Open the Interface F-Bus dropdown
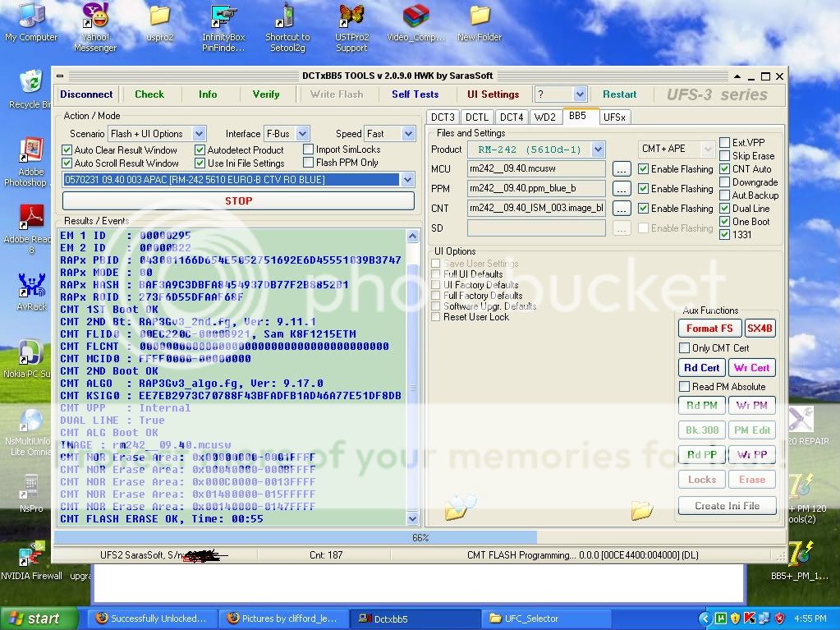Viewport: 840px width, 630px height. click(302, 133)
